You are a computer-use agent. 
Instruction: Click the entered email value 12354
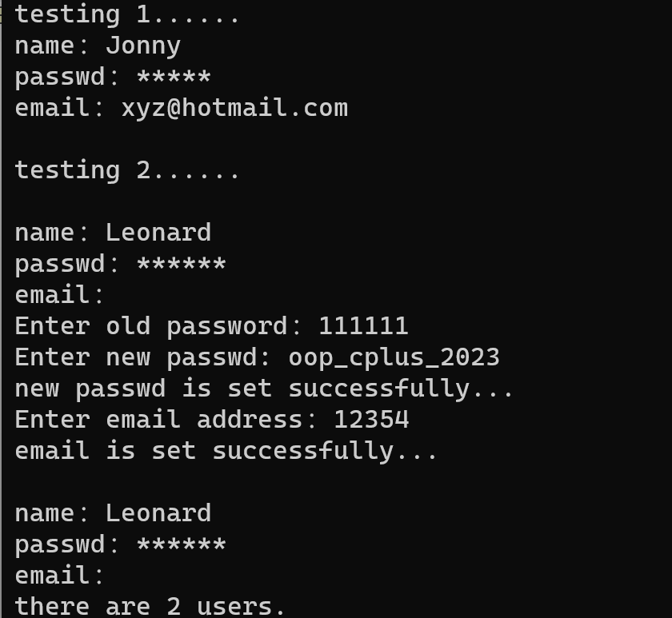pyautogui.click(x=371, y=419)
